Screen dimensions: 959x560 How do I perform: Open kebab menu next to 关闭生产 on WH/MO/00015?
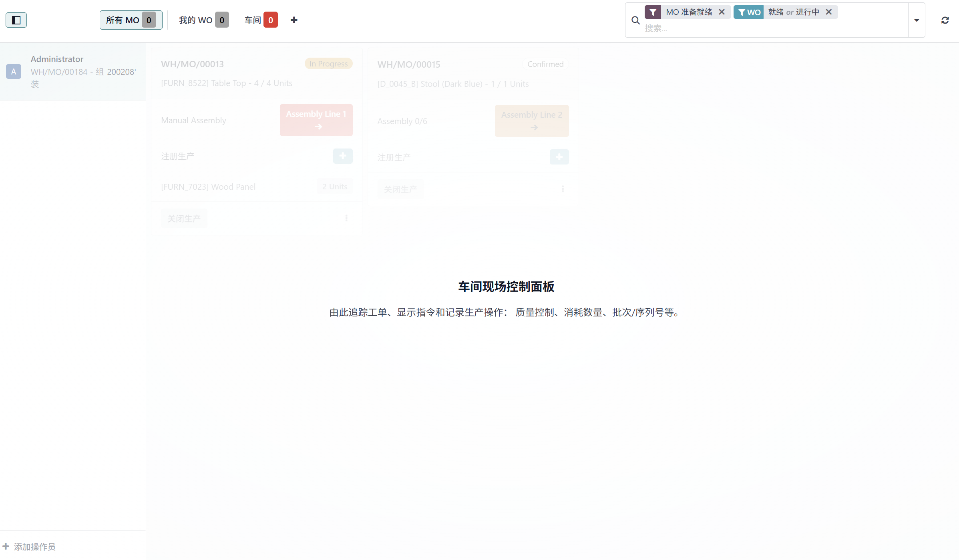[x=563, y=189]
